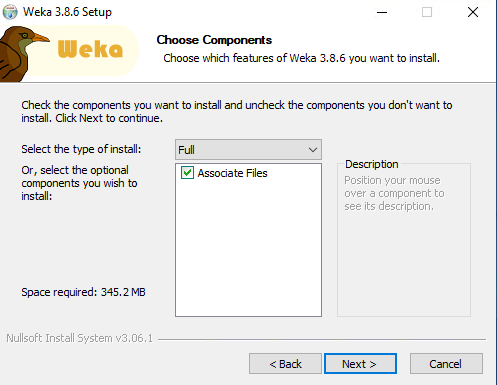497x385 pixels.
Task: Minimize the Weka 3.8.6 Setup window
Action: point(382,12)
